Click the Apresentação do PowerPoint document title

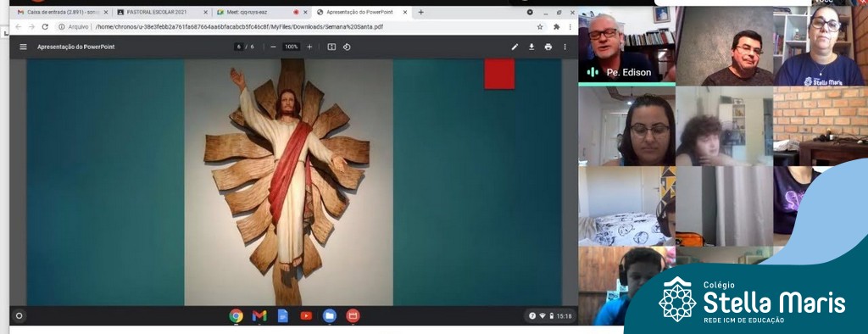[75, 47]
